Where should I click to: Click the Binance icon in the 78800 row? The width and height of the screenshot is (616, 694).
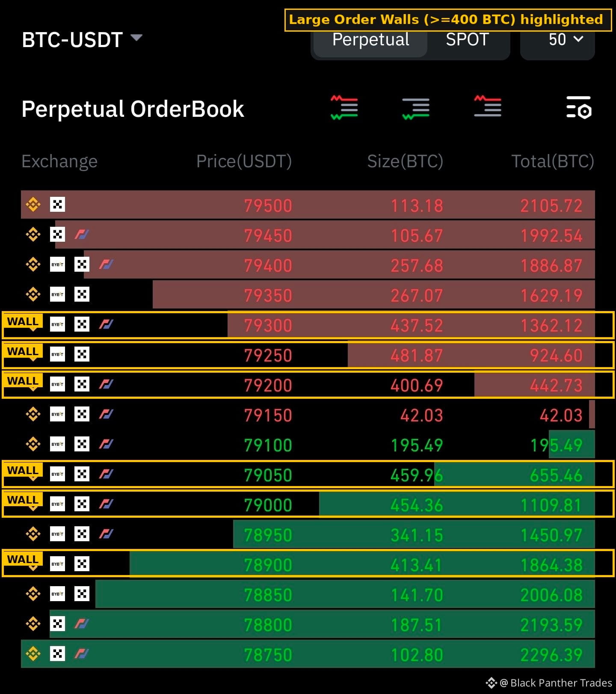[x=33, y=624]
